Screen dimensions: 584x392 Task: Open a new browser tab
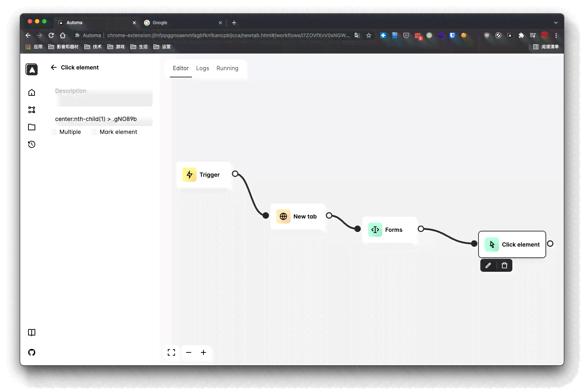coord(234,23)
